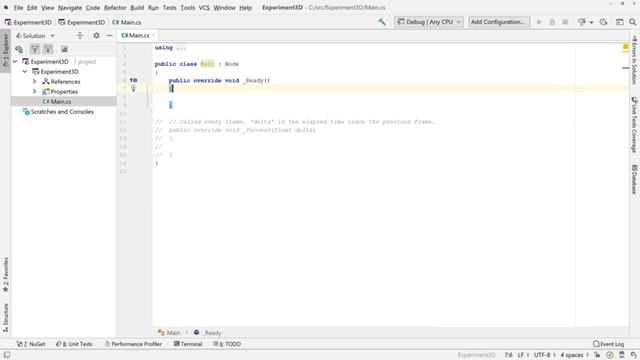
Task: Click the yellow inspection status square atop the editor
Action: point(625,47)
